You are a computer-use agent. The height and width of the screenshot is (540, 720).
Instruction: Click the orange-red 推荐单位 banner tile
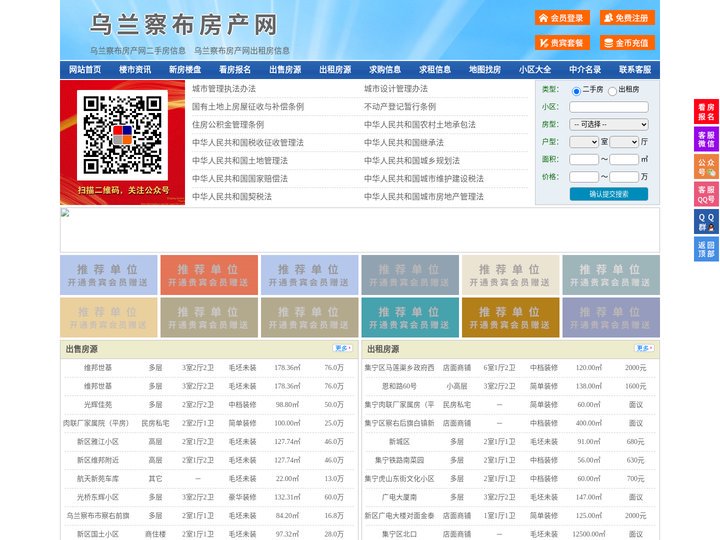[208, 275]
